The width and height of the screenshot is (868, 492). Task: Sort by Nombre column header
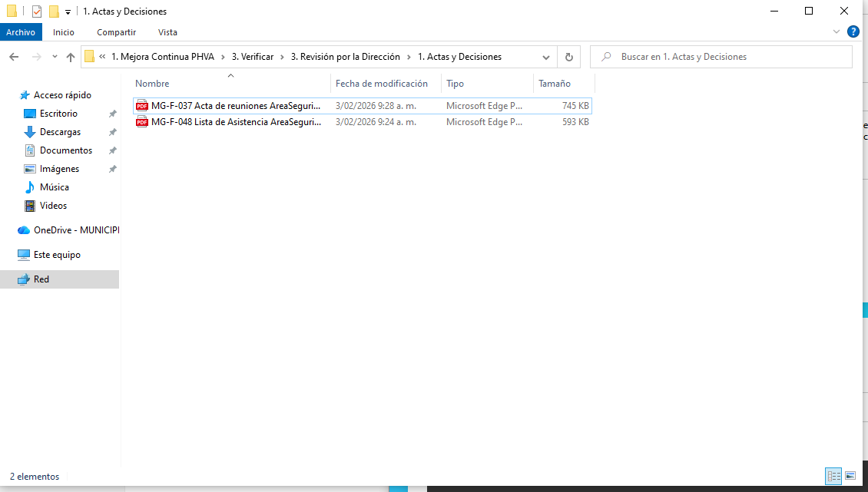coord(152,84)
